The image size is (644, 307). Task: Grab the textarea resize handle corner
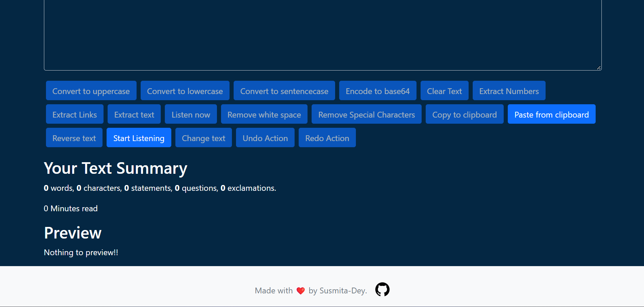click(599, 67)
